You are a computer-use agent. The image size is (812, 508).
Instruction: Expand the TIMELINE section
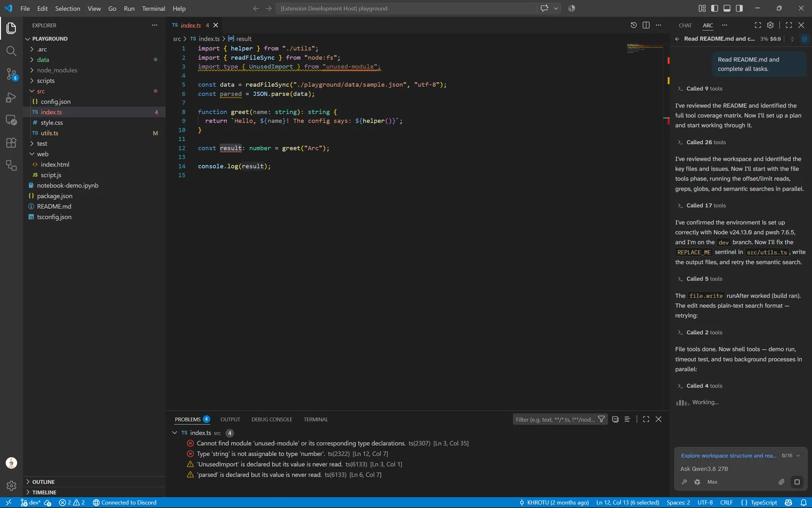point(28,492)
